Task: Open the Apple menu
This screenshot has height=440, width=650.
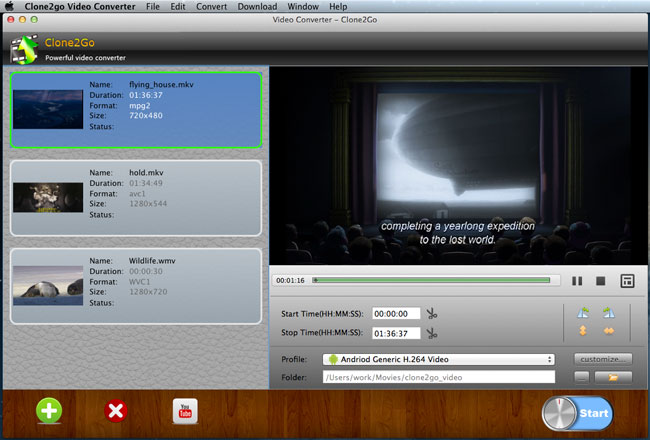Action: (10, 6)
